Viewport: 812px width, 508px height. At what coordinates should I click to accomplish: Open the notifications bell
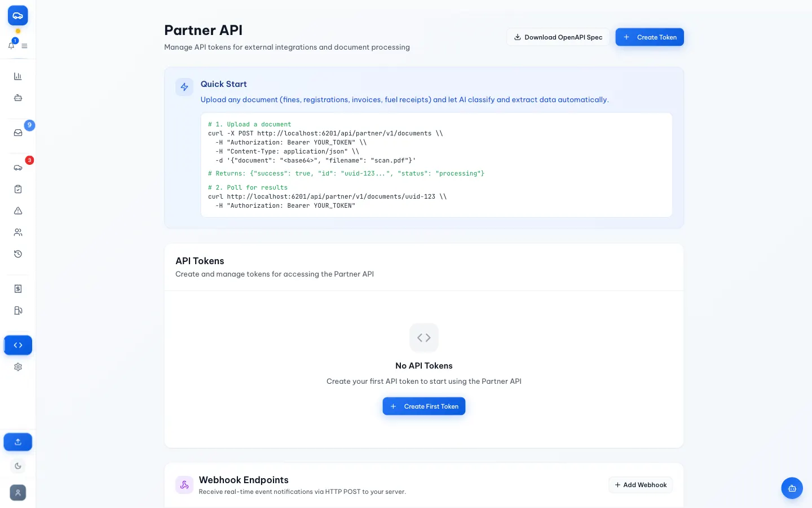pyautogui.click(x=11, y=45)
